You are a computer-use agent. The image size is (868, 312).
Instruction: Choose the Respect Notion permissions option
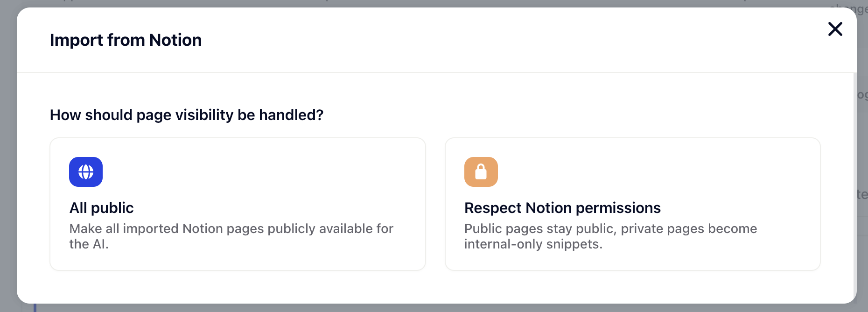pyautogui.click(x=632, y=204)
